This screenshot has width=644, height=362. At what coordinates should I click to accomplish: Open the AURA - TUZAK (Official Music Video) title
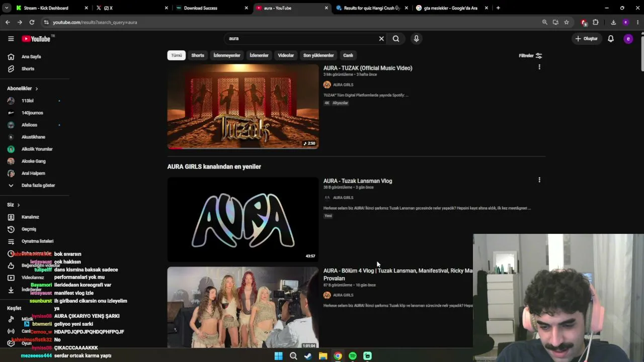coord(368,68)
